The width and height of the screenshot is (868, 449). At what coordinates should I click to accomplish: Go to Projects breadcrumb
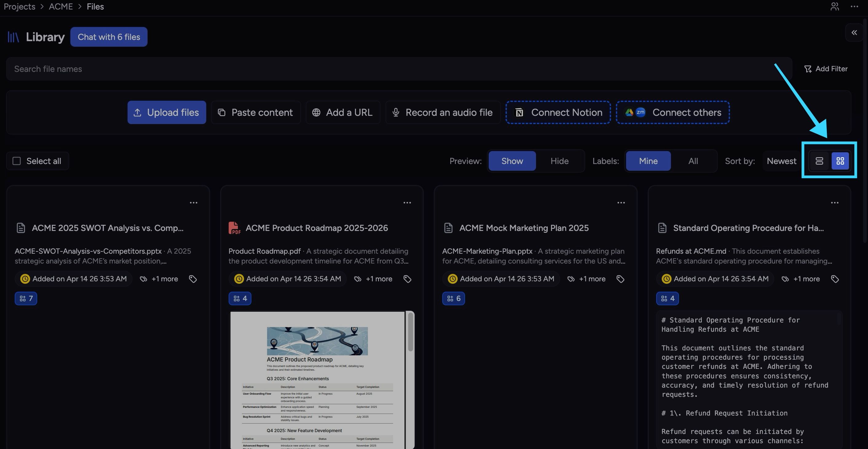(19, 6)
